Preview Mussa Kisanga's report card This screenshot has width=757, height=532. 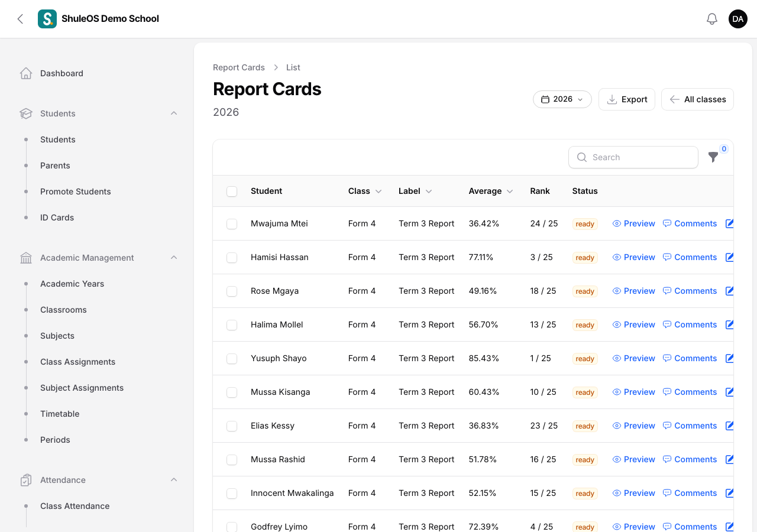pyautogui.click(x=634, y=392)
